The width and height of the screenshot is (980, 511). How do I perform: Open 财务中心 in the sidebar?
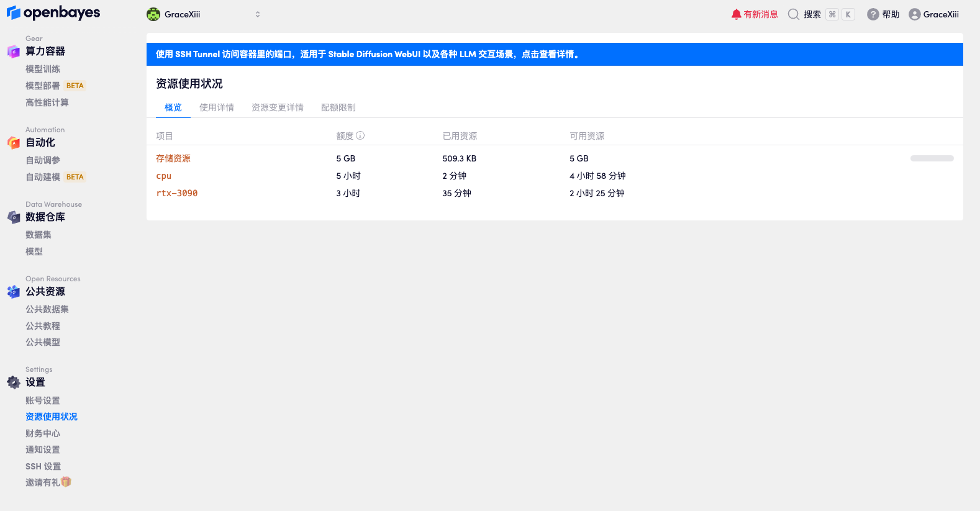(x=43, y=433)
